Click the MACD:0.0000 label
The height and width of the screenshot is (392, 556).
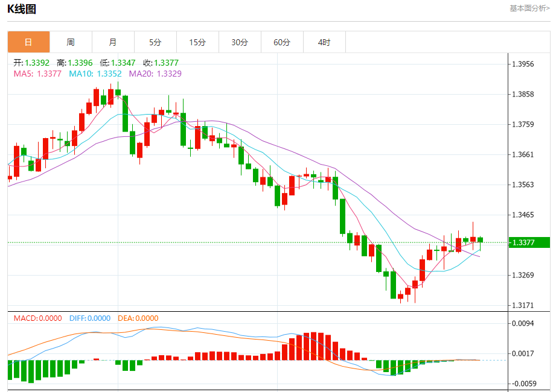tap(37, 318)
